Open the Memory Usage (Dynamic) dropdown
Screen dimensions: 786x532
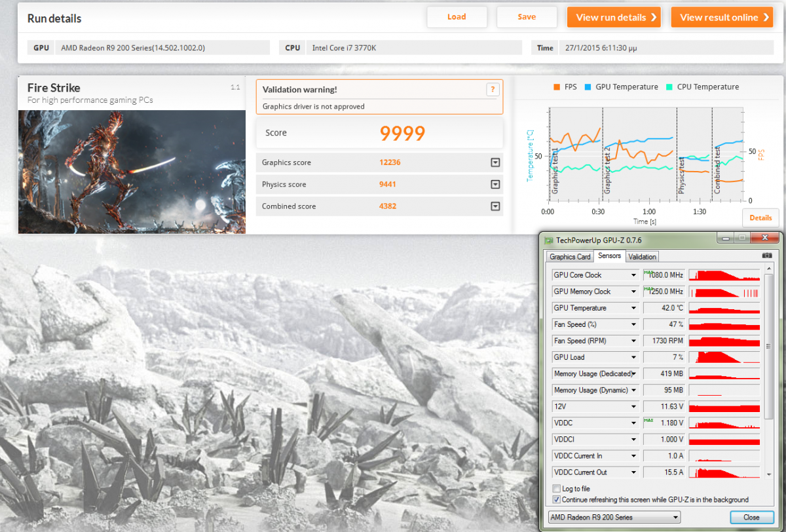tap(633, 390)
